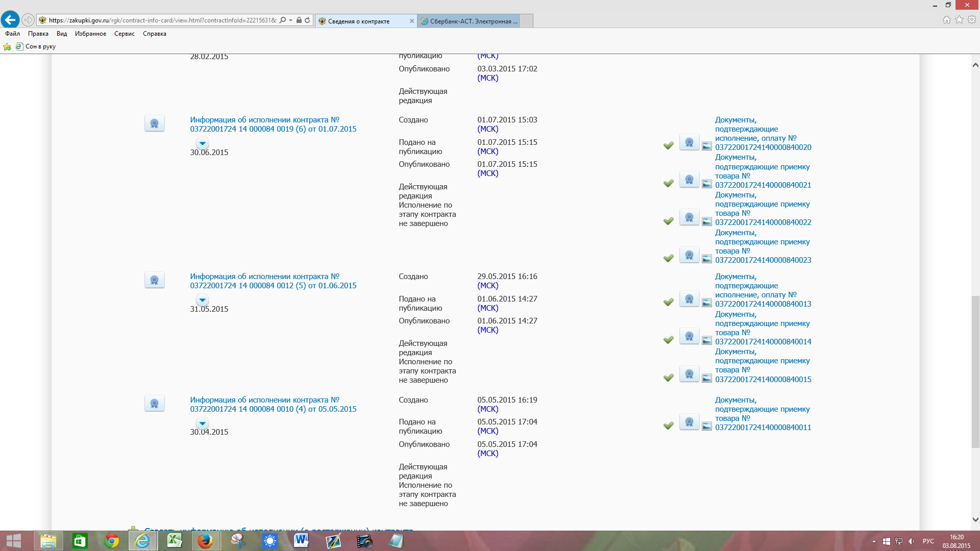Viewport: 980px width, 551px height.
Task: Open the Избранное menu
Action: [90, 34]
